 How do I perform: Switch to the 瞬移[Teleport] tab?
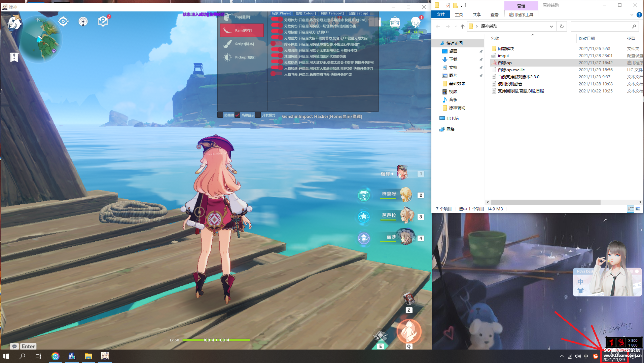332,13
